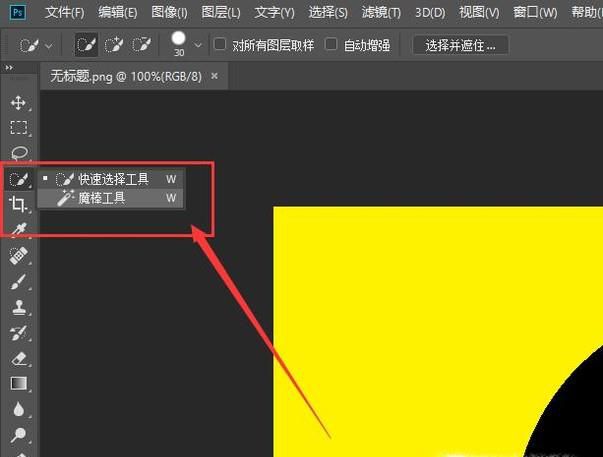
Task: Click the 选择并遮住 button
Action: point(461,45)
